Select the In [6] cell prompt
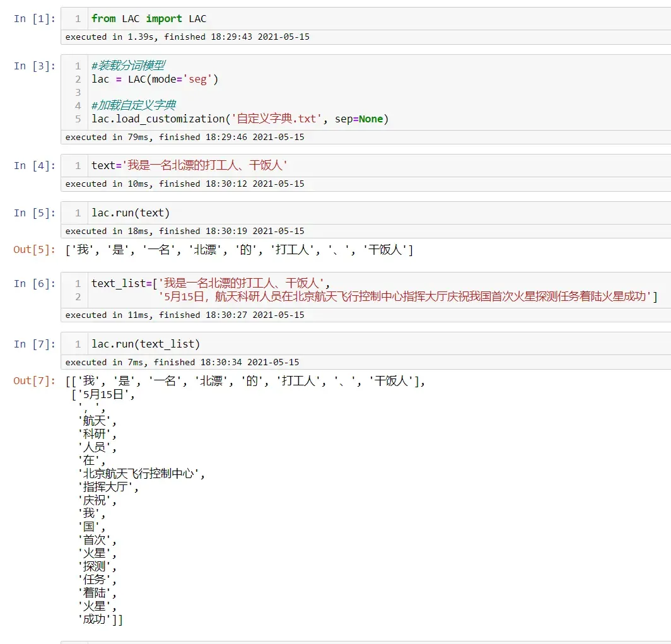Image resolution: width=671 pixels, height=644 pixels. 34,284
